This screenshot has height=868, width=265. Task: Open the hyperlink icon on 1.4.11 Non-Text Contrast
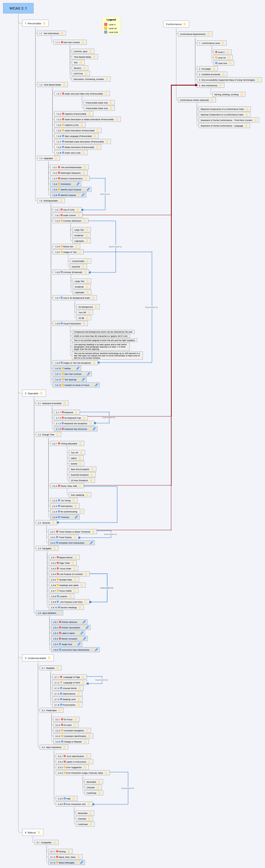(88, 374)
